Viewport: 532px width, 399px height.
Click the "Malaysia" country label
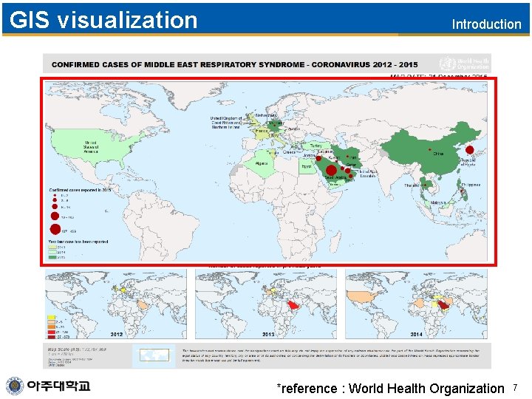[438, 202]
